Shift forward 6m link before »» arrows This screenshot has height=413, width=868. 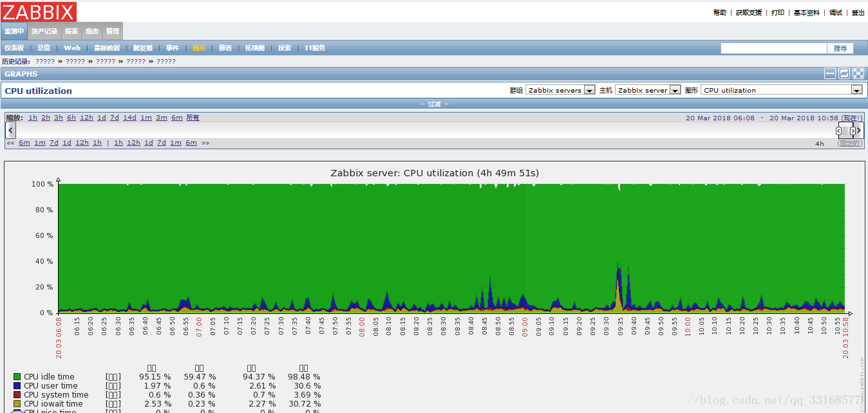[191, 143]
